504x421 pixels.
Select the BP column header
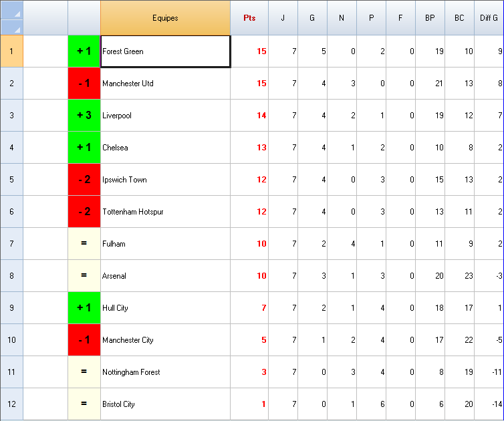[430, 18]
